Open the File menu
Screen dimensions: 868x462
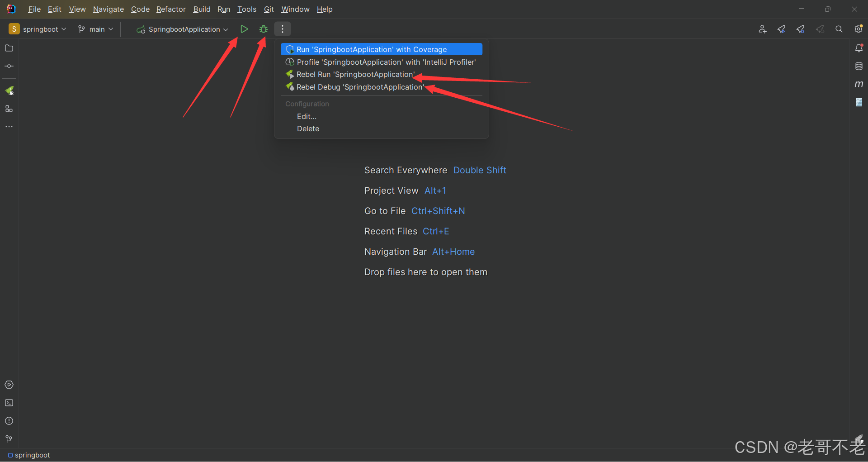(34, 9)
